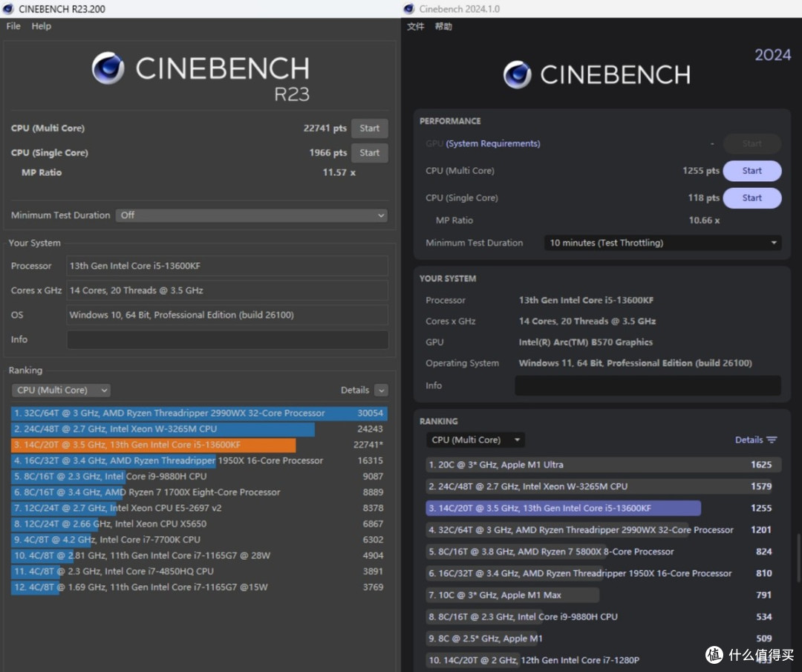Click disabled GPU Start button in Cinebench 2024
Image resolution: width=802 pixels, height=672 pixels.
point(752,144)
